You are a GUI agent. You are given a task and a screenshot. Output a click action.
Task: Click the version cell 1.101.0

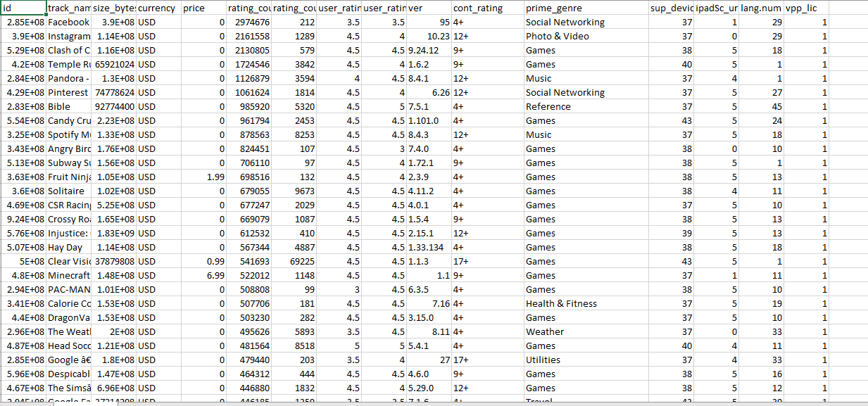coord(429,121)
